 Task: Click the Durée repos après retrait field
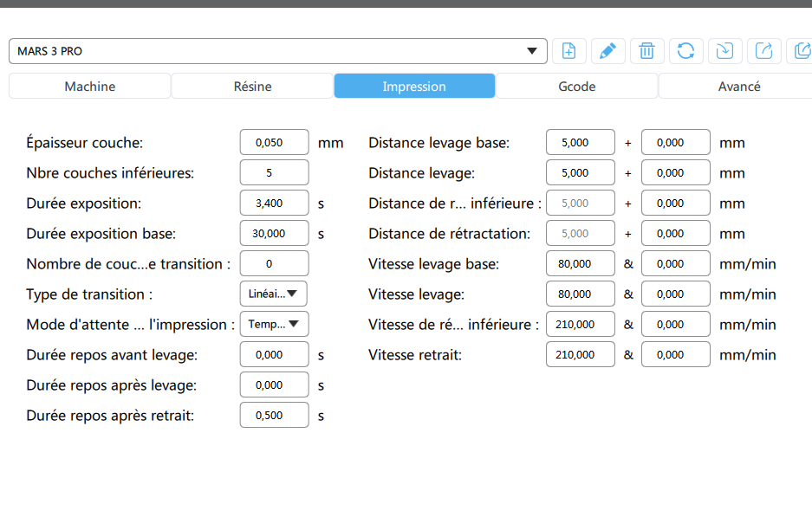274,416
